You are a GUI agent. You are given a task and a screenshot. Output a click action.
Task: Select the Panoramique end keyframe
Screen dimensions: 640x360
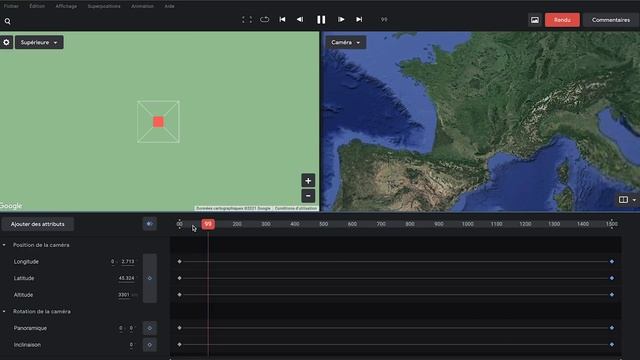(x=612, y=328)
